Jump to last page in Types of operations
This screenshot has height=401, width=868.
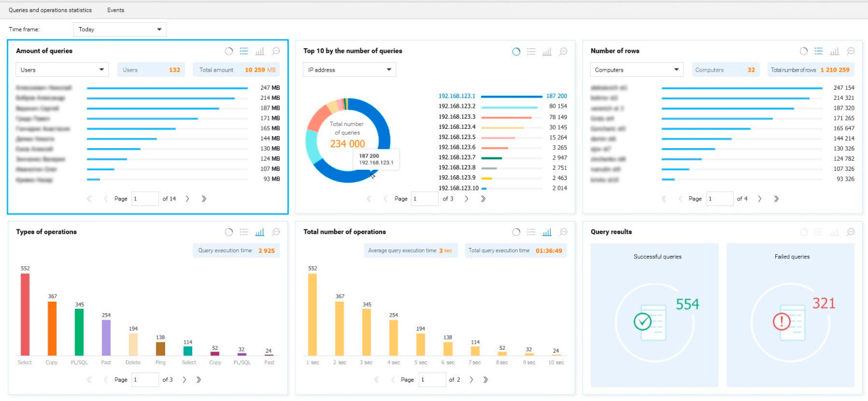199,380
